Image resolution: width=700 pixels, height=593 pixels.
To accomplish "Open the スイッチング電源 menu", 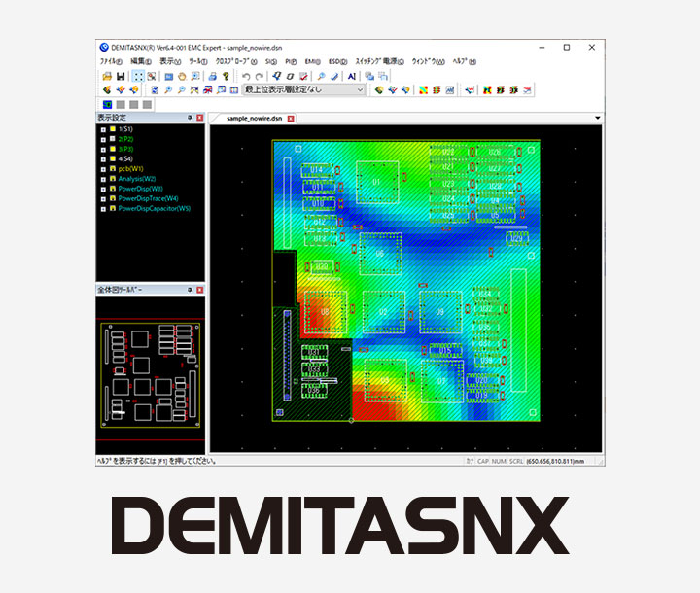I will (379, 61).
